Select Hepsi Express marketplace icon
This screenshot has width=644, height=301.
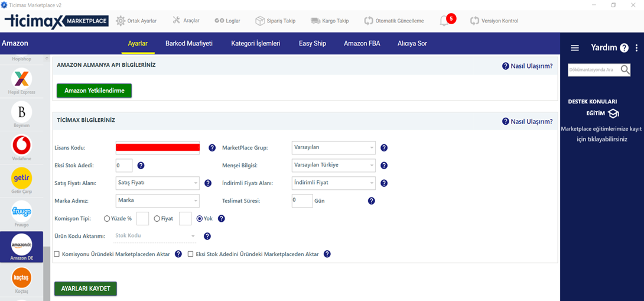coord(22,79)
